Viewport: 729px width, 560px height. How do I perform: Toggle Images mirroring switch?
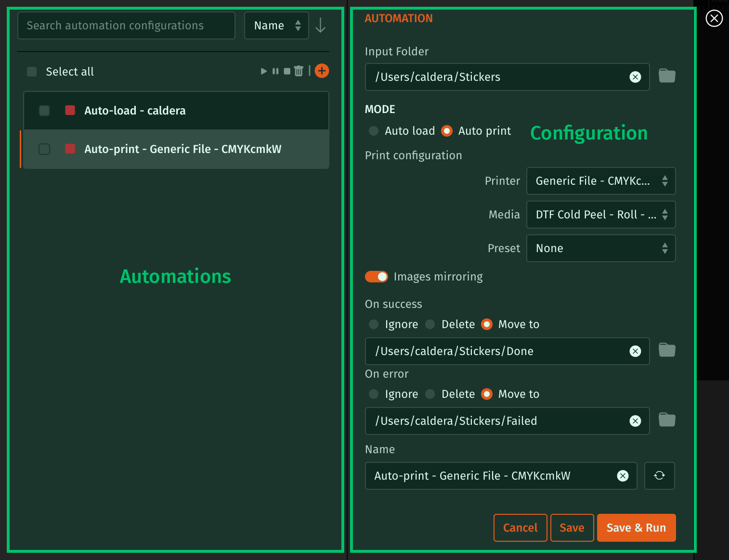tap(377, 277)
